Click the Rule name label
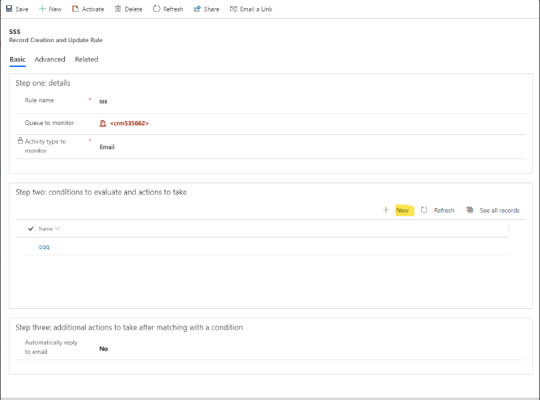540x400 pixels. coord(39,100)
